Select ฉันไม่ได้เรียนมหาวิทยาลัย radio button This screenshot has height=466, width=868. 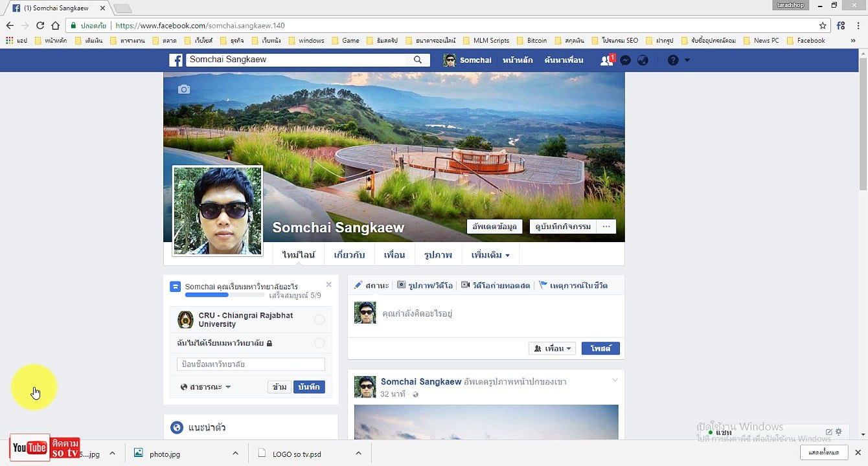319,343
